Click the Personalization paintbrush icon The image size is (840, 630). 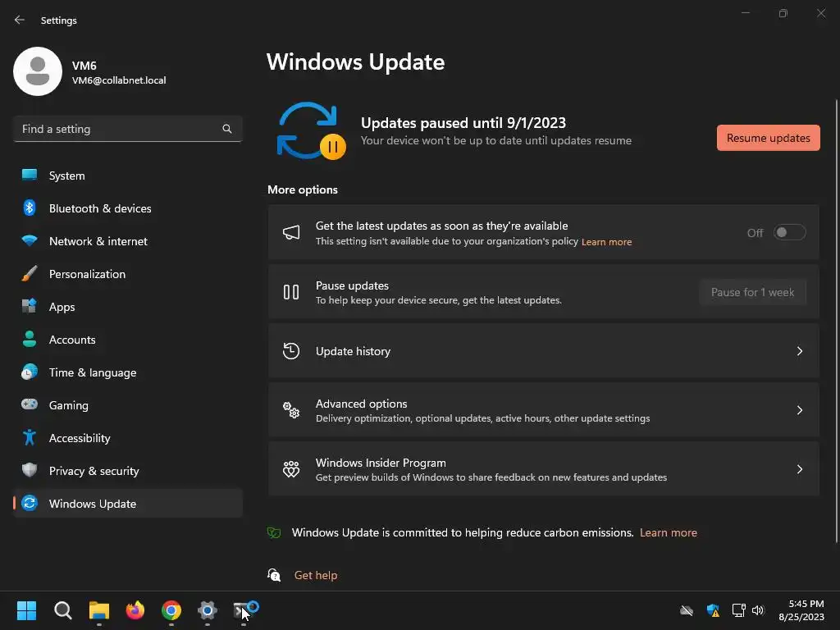click(x=30, y=274)
